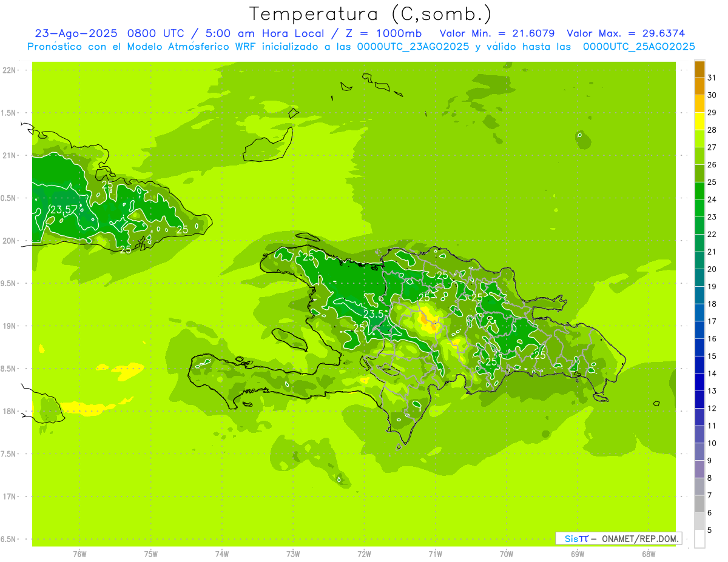The width and height of the screenshot is (728, 562).
Task: Click the colorbar scale label '10'
Action: (712, 443)
